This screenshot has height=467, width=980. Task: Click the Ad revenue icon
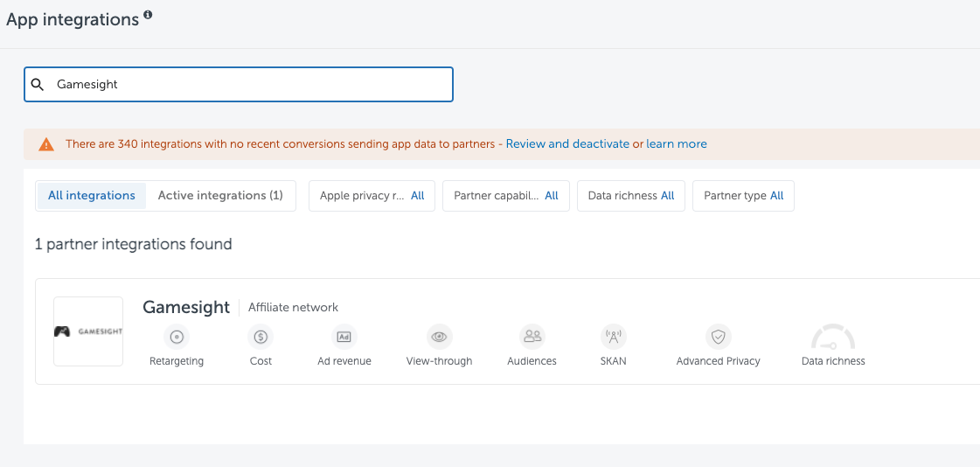point(344,337)
